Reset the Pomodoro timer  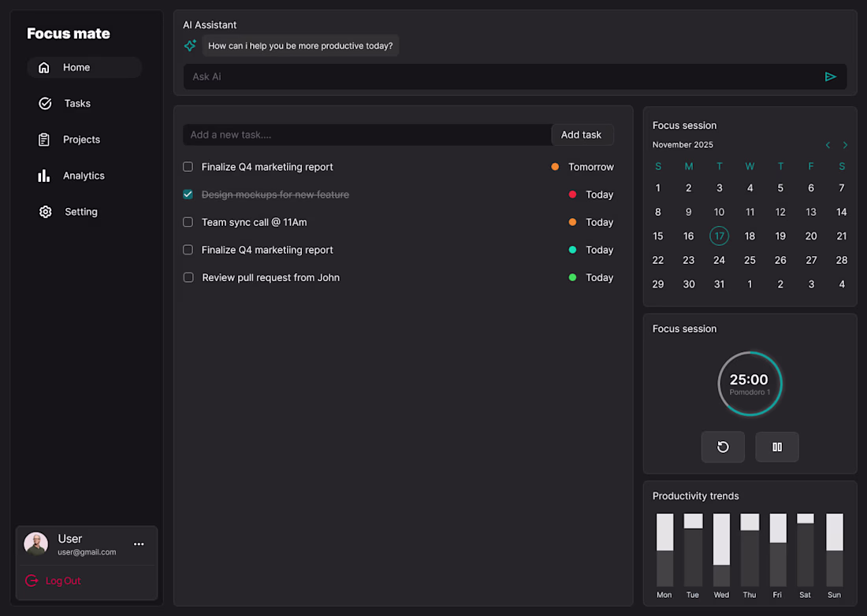click(723, 447)
